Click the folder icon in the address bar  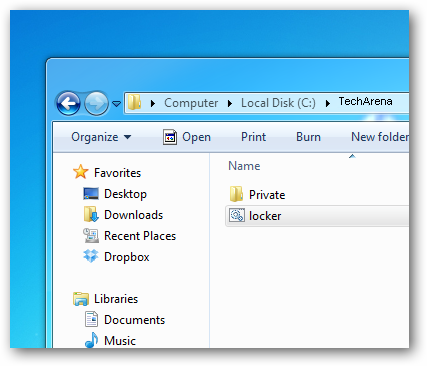coord(134,102)
